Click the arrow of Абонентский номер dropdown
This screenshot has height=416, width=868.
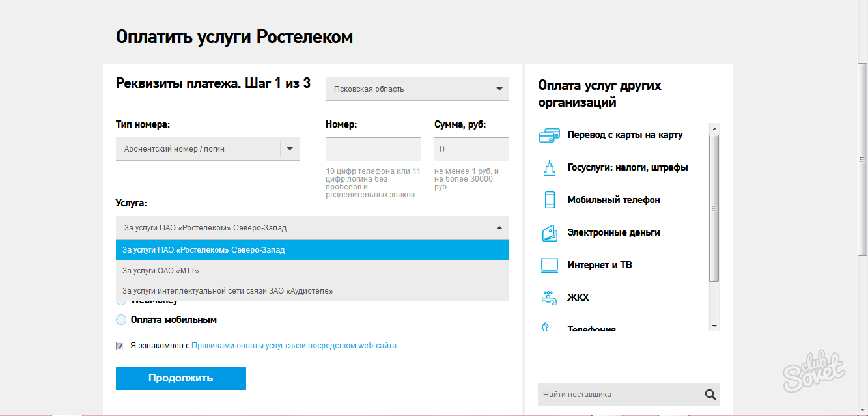coord(290,149)
